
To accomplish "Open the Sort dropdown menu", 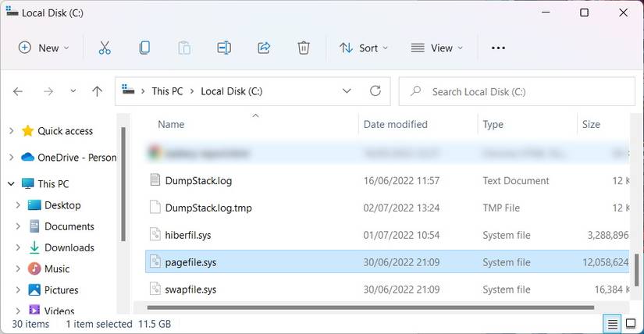I will 359,48.
